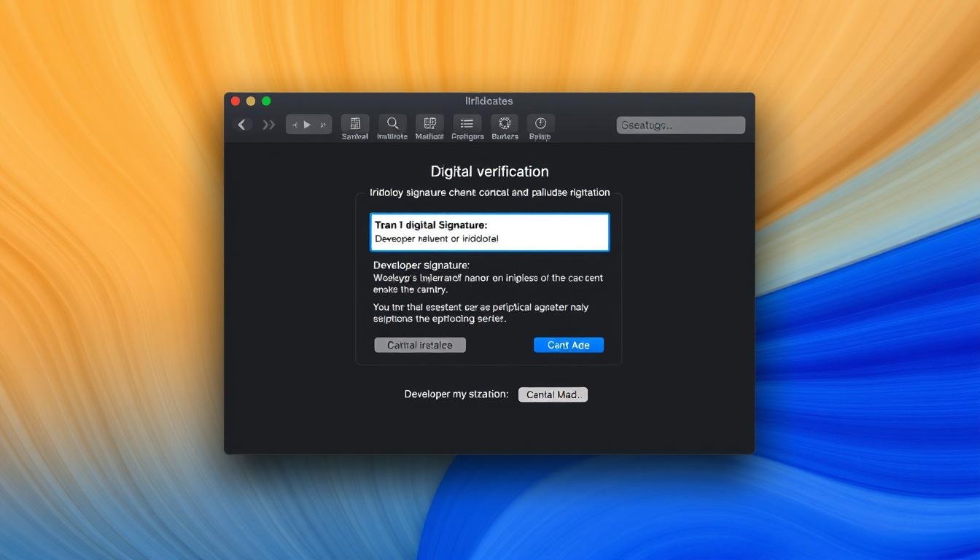Screen dimensions: 980x560
Task: Close the window with red button
Action: pos(236,101)
